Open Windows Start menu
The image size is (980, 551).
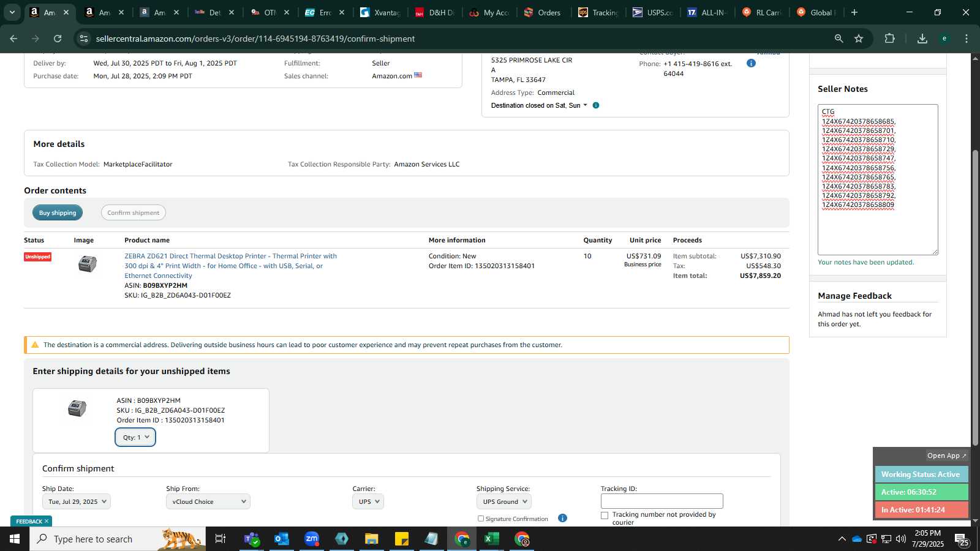pos(15,539)
